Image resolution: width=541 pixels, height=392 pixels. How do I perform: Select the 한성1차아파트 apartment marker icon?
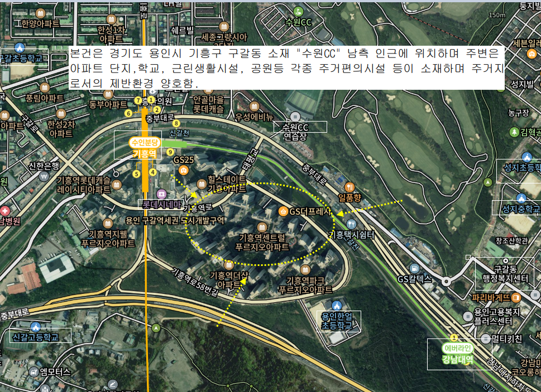pos(111,20)
